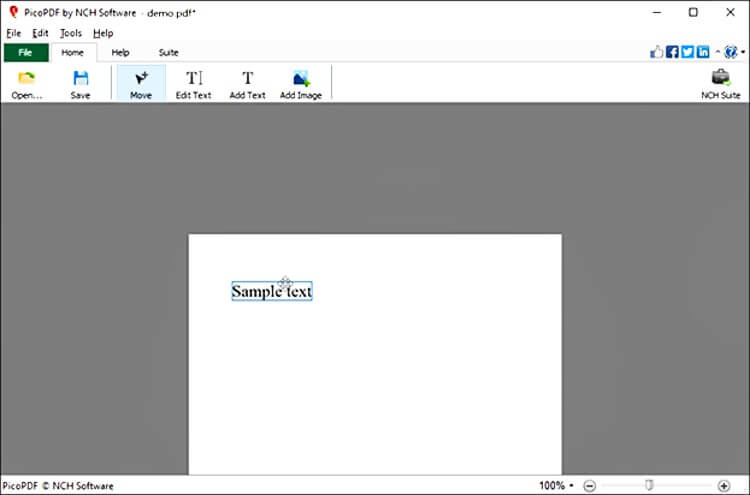This screenshot has width=750, height=495.
Task: Switch to the Home ribbon tab
Action: point(73,53)
